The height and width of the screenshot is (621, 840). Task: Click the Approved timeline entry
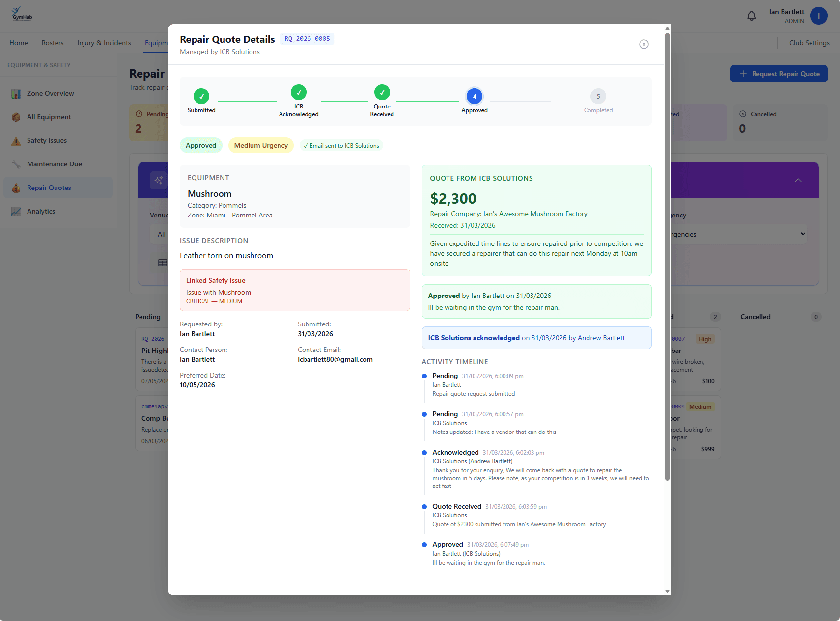(536, 553)
